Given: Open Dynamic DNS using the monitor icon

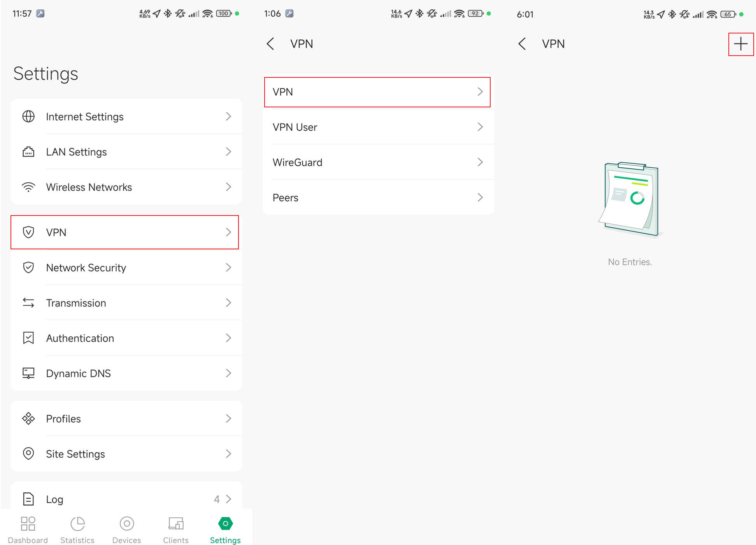Looking at the screenshot, I should click(x=28, y=373).
